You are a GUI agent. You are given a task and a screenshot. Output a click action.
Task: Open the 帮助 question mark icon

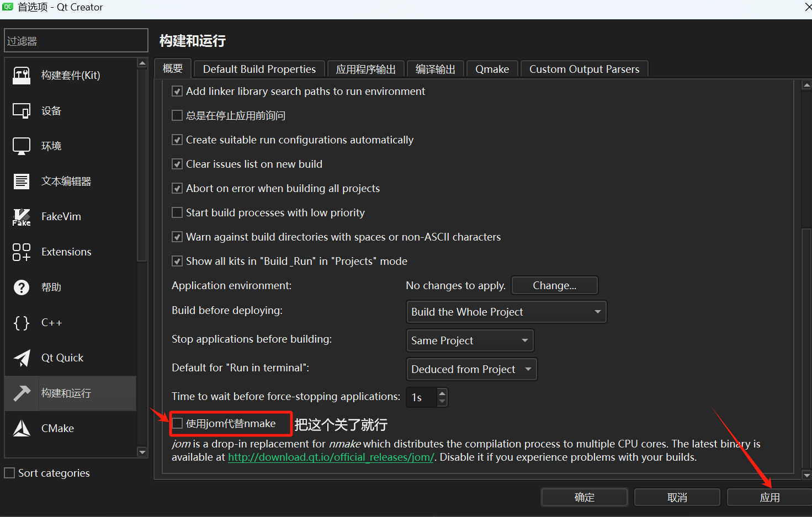(22, 287)
